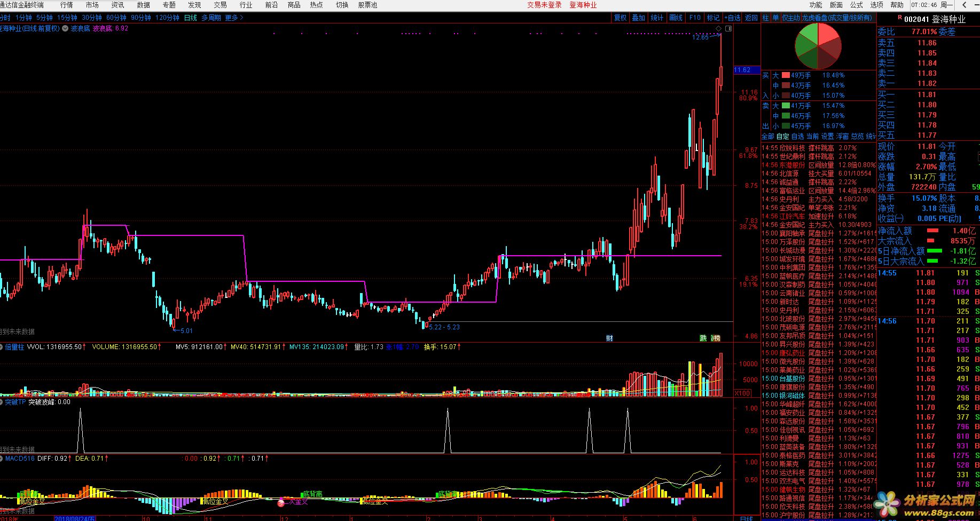Screen dimensions: 980x521
Task: Click the 榜 ranking marker icon
Action: pyautogui.click(x=716, y=338)
